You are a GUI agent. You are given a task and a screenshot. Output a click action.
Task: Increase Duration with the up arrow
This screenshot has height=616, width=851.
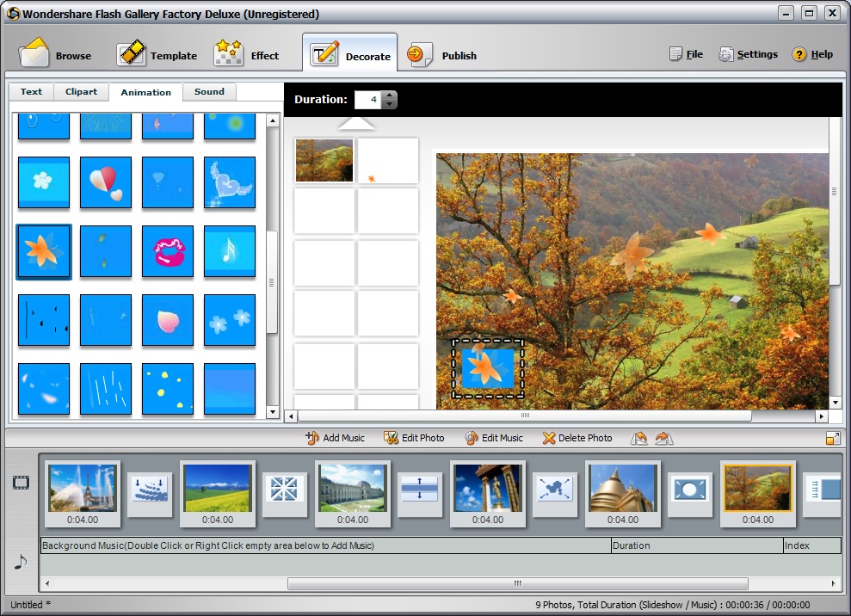point(389,95)
